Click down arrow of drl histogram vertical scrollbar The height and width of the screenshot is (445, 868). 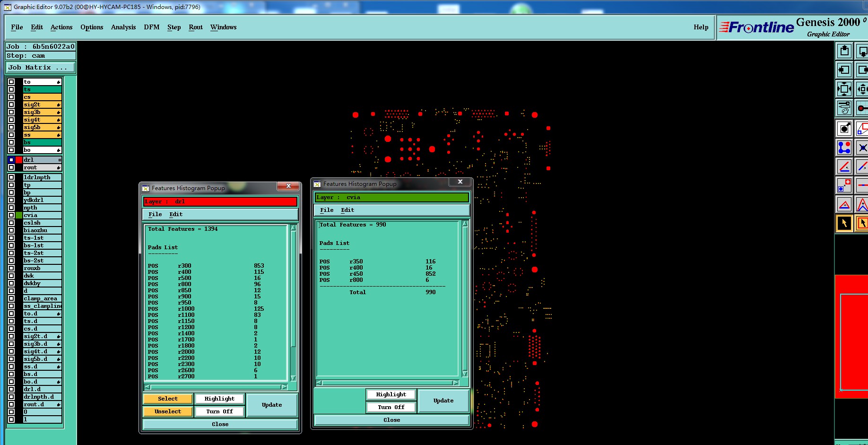click(x=293, y=378)
